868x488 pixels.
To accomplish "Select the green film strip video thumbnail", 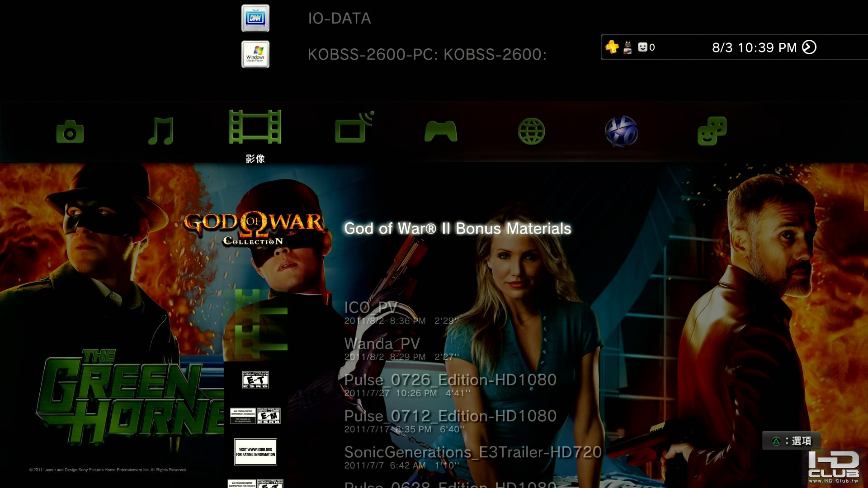I will pos(255,324).
